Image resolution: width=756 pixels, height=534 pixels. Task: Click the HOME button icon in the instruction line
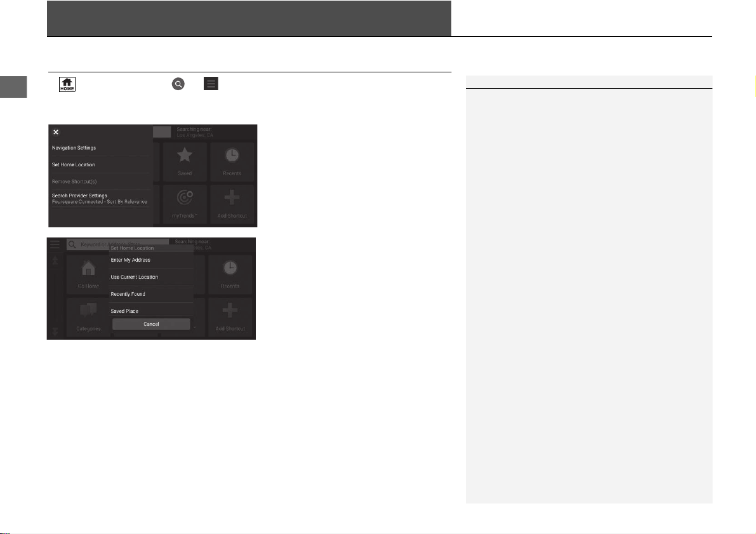pyautogui.click(x=67, y=84)
